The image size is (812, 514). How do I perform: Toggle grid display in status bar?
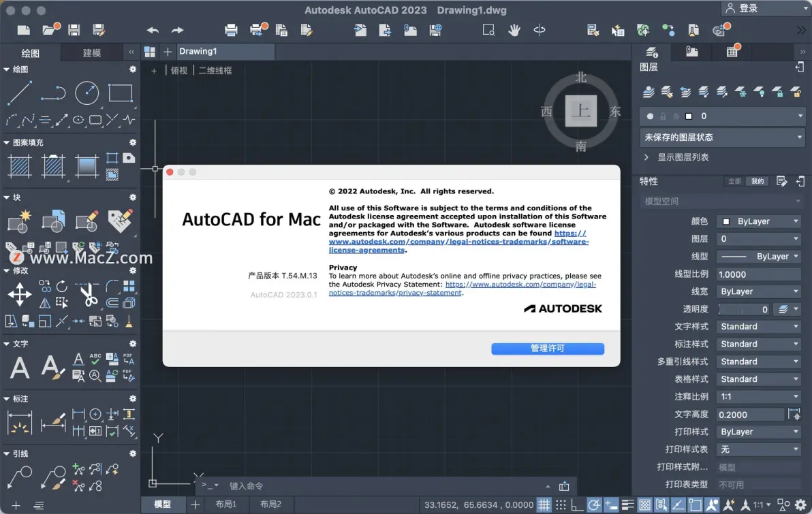pyautogui.click(x=544, y=504)
